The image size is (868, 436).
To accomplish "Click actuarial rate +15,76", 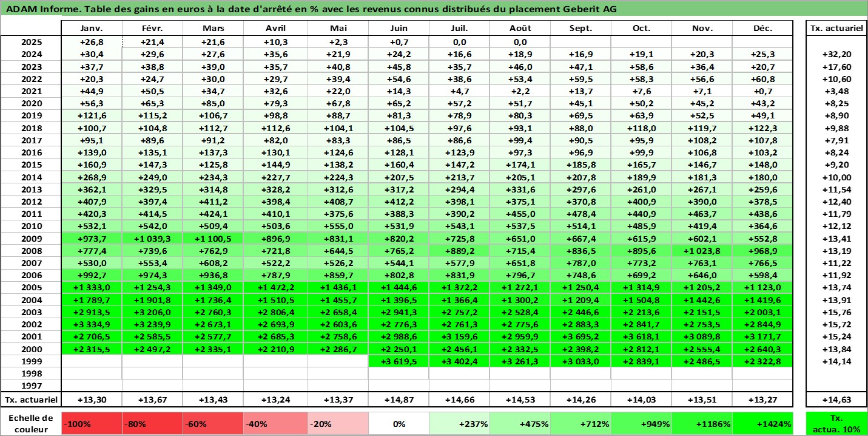I will pyautogui.click(x=836, y=312).
